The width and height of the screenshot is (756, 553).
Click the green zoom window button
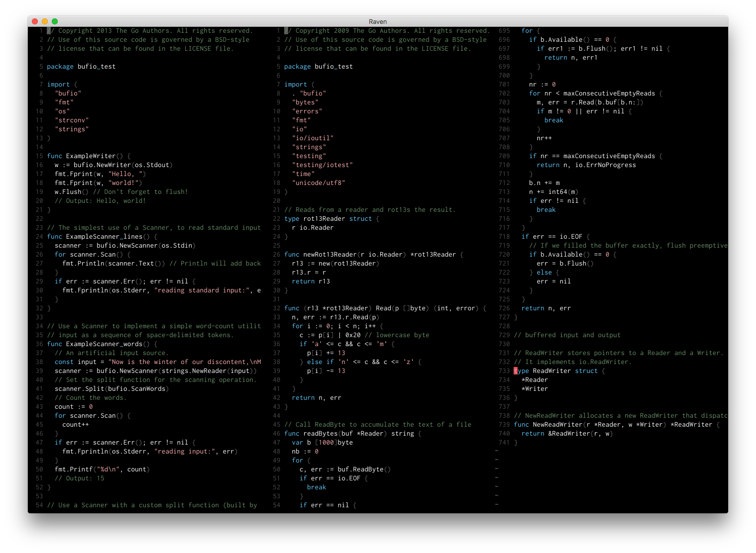(55, 21)
